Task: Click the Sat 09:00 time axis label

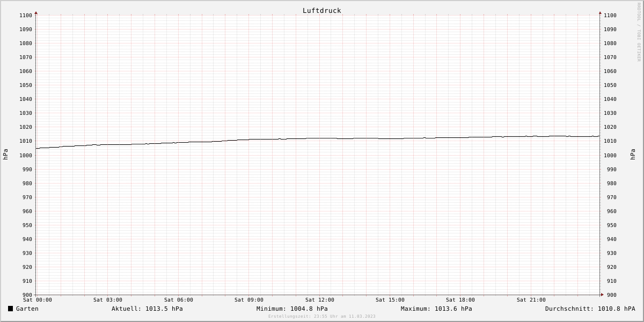Action: pyautogui.click(x=248, y=300)
